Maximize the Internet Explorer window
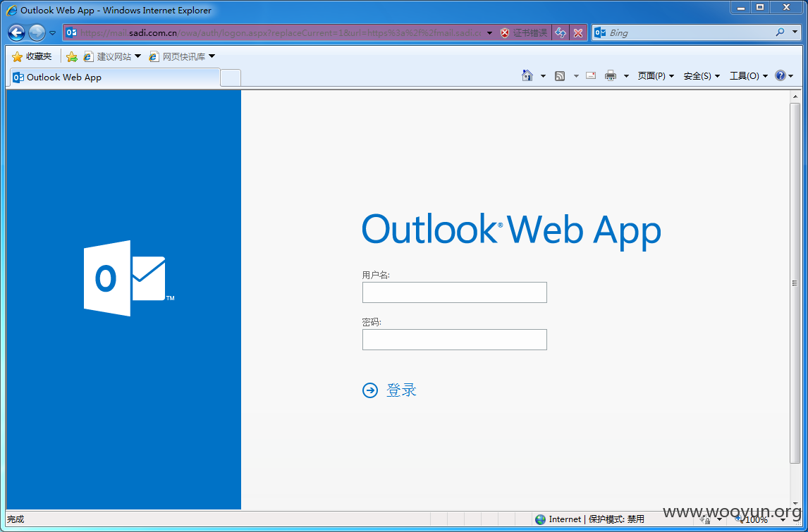This screenshot has height=532, width=808. [760, 8]
